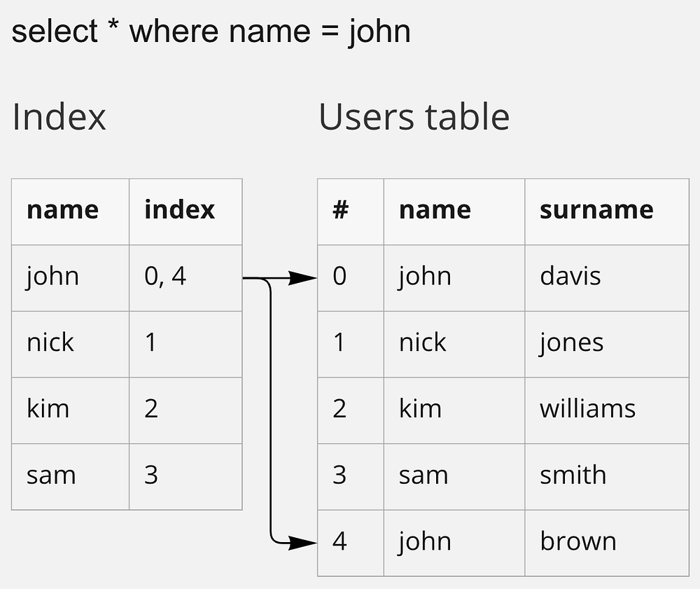Select the 'kim' cell in the Index table
The image size is (700, 589).
pos(70,410)
